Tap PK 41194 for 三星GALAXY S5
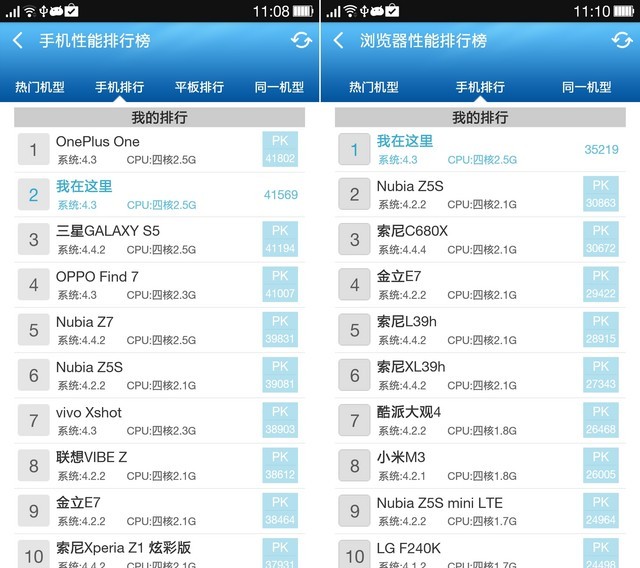This screenshot has height=568, width=640. click(x=280, y=239)
